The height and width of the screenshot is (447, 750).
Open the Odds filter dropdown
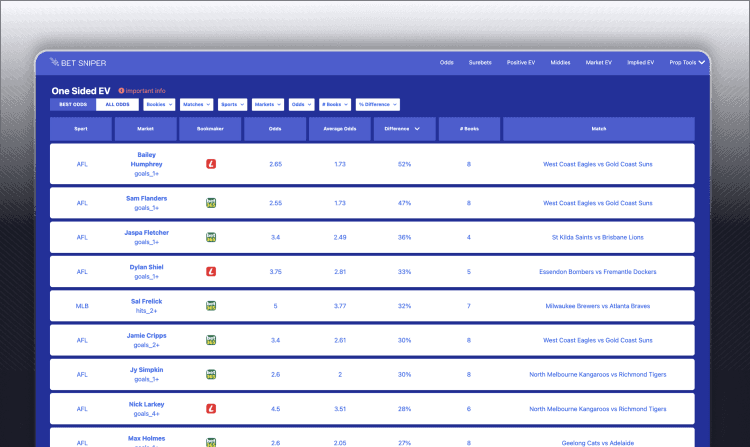(x=301, y=104)
